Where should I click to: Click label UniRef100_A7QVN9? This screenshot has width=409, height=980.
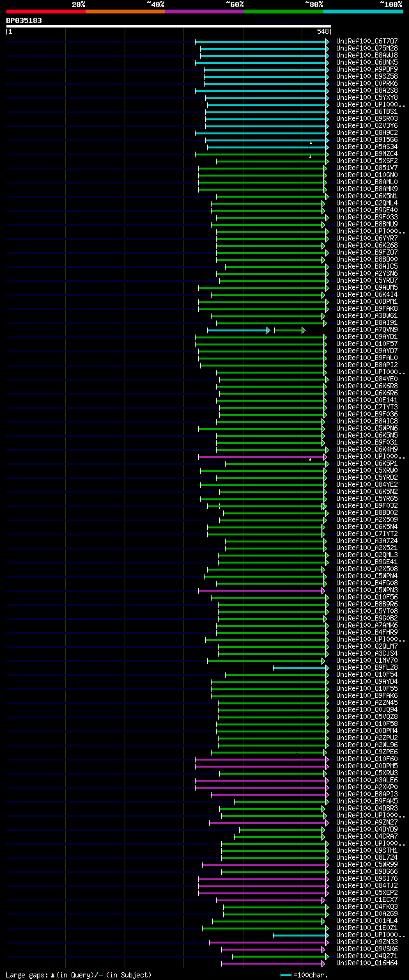[367, 329]
